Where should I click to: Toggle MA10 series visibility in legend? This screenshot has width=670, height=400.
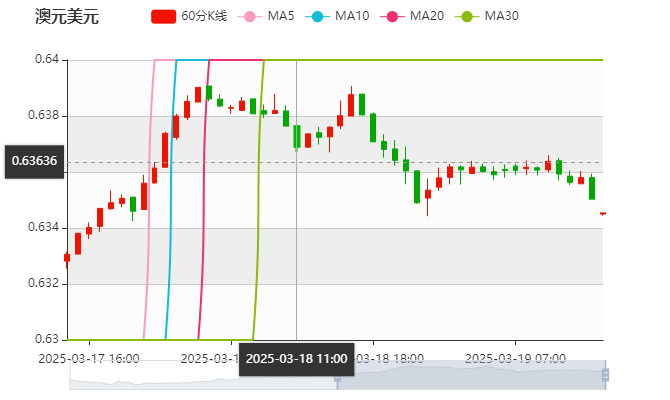[x=351, y=16]
